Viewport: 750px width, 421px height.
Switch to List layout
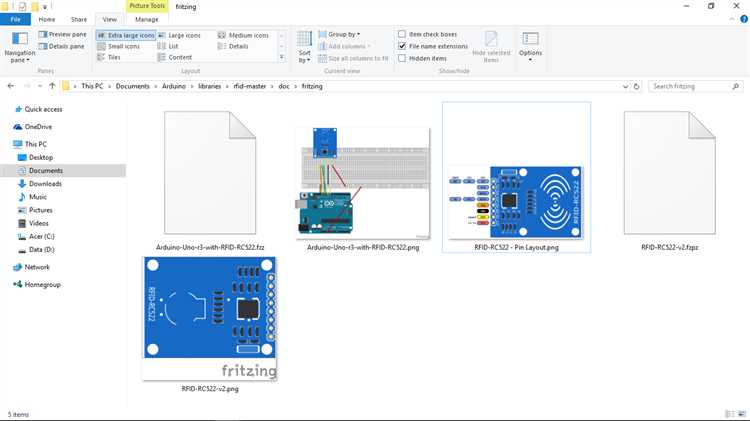tap(168, 46)
